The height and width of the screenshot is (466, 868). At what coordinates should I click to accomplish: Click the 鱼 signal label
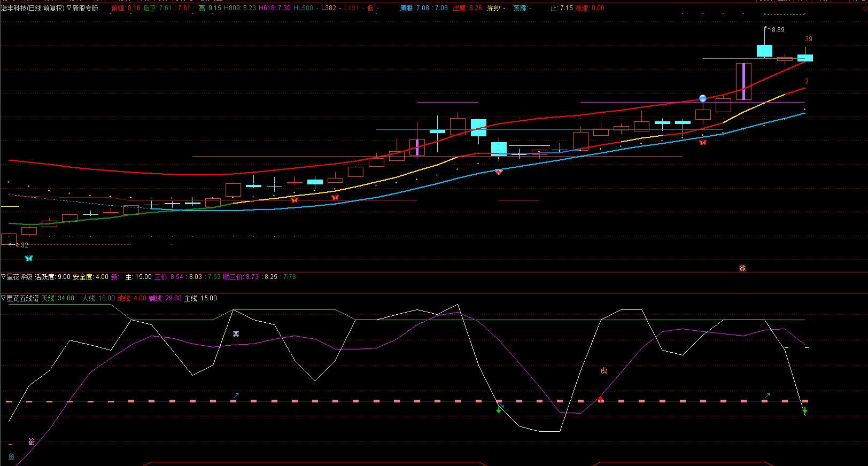(11, 456)
